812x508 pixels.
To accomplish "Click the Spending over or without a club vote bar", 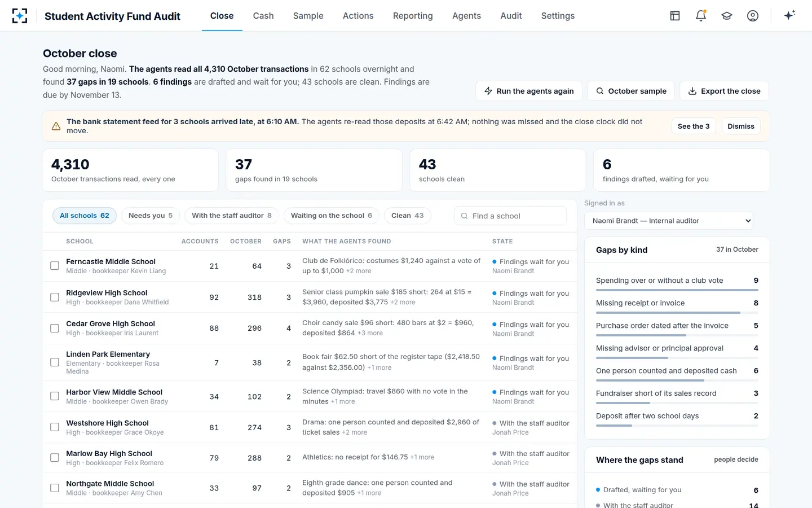I will [677, 290].
